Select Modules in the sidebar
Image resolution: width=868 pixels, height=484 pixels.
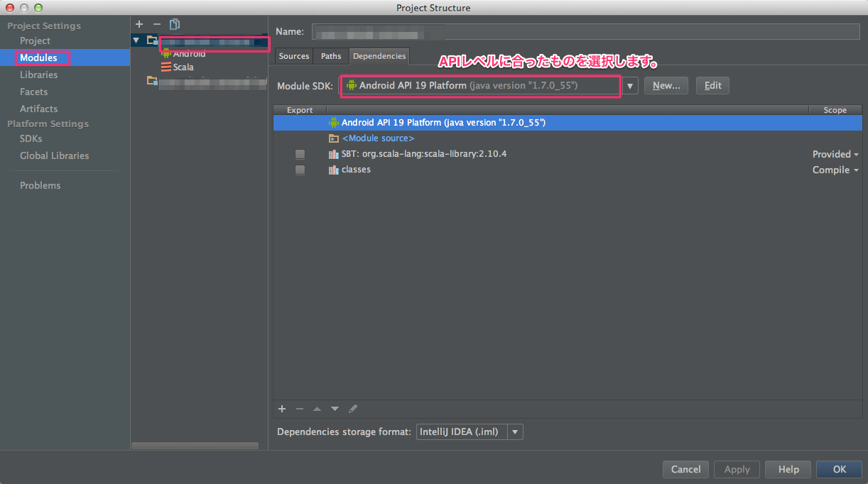(38, 57)
